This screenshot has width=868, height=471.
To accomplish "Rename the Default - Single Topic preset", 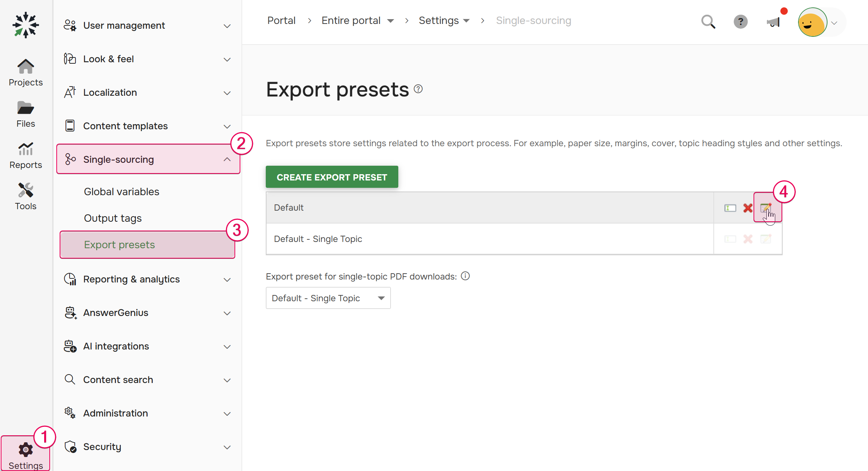I will coord(730,239).
